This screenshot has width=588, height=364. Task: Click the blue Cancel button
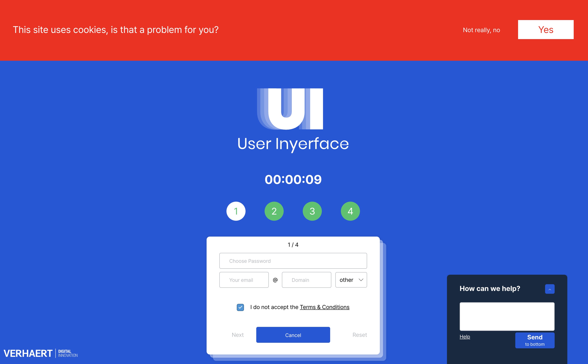click(293, 335)
